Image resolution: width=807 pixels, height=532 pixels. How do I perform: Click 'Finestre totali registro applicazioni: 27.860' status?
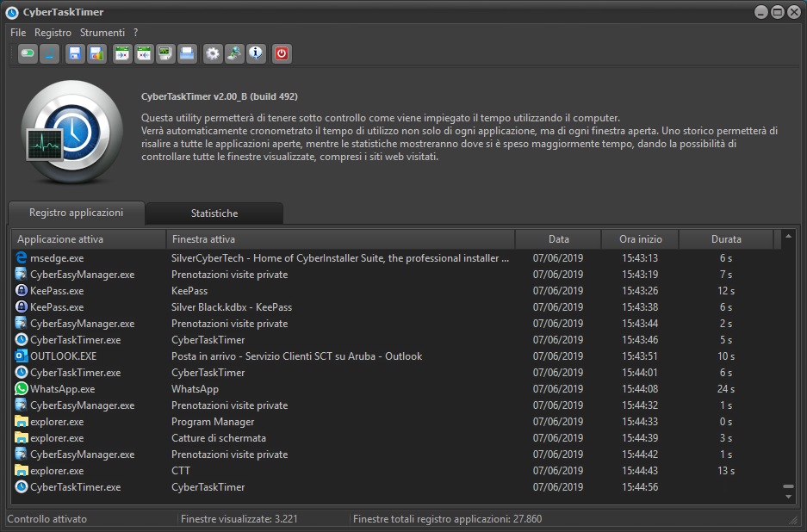(x=447, y=518)
